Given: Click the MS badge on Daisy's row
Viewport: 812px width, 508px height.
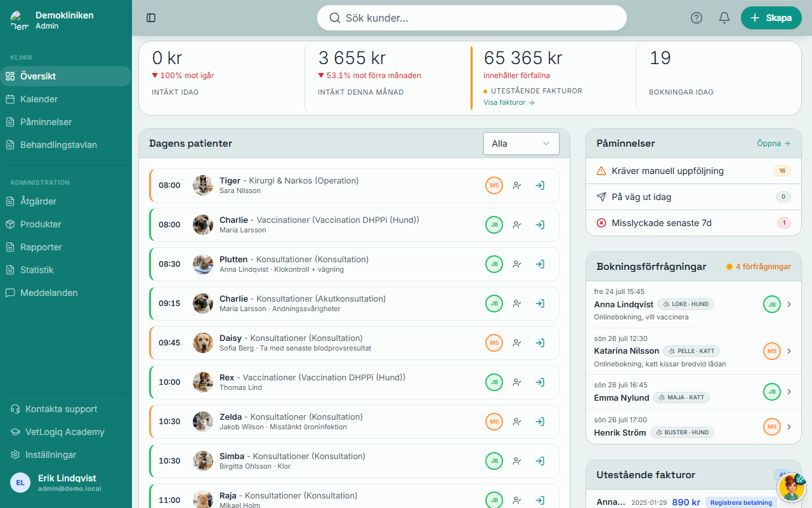Looking at the screenshot, I should (x=494, y=343).
